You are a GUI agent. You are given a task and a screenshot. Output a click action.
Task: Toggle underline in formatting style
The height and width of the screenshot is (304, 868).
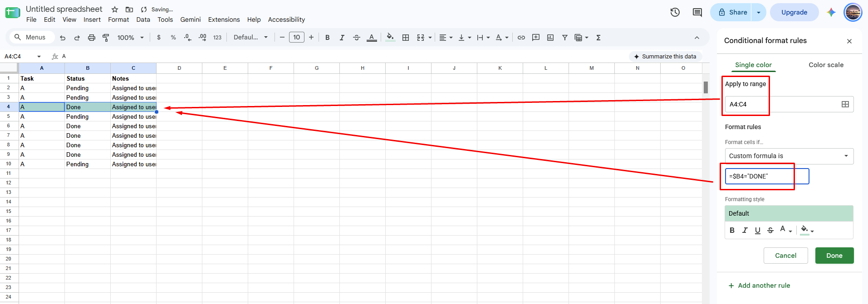point(758,230)
